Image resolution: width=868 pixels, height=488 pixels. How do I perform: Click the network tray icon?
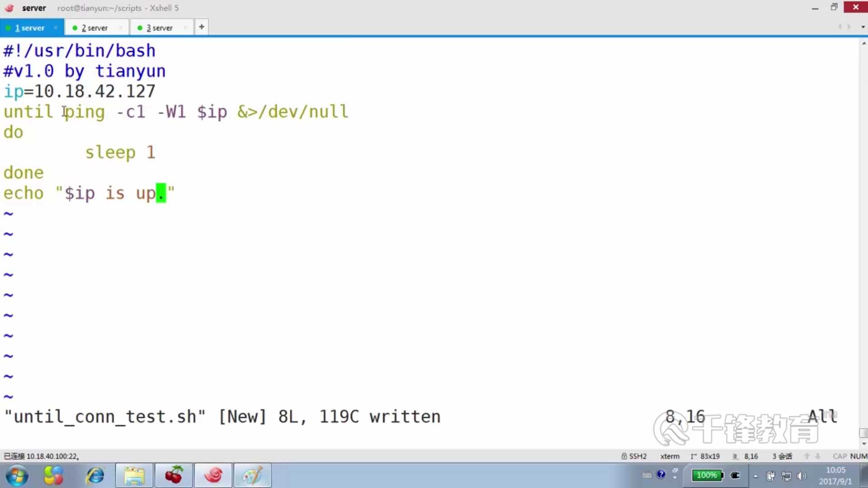pos(787,476)
